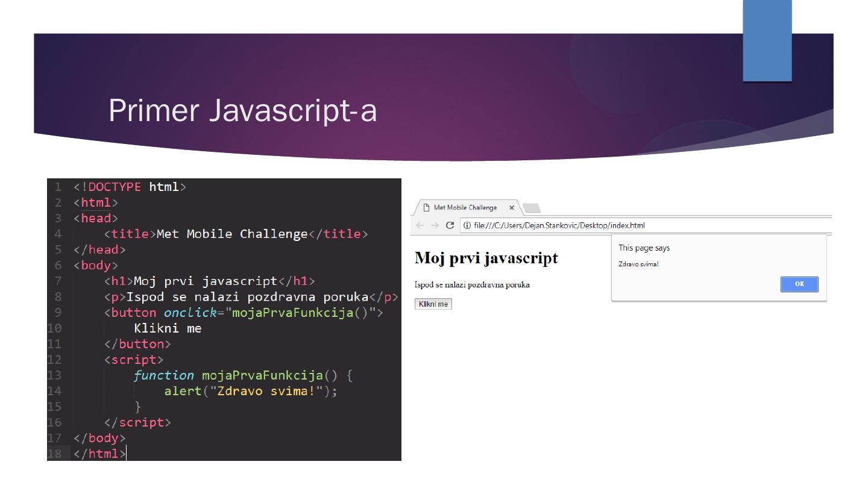Click the browser forward arrow
The height and width of the screenshot is (488, 868).
435,225
